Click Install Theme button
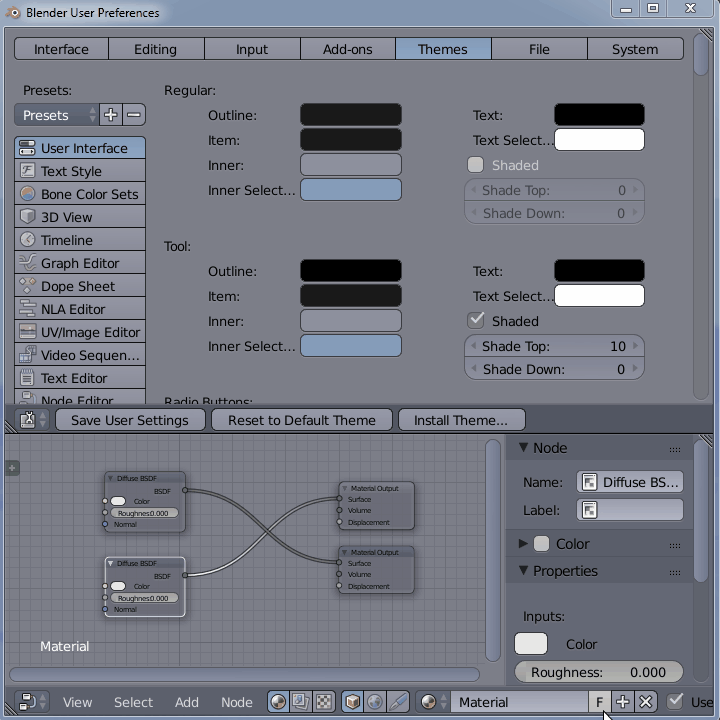The height and width of the screenshot is (720, 720). coord(461,420)
